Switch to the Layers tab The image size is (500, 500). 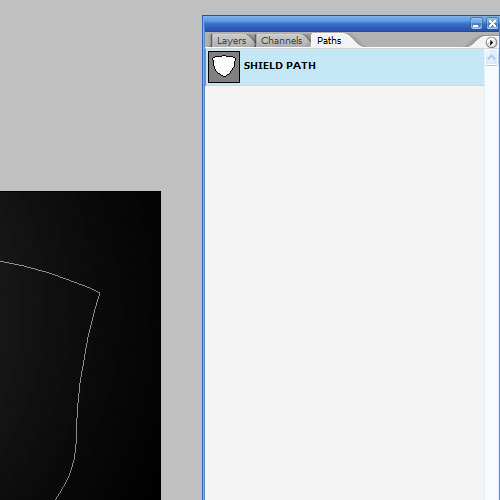pos(231,41)
